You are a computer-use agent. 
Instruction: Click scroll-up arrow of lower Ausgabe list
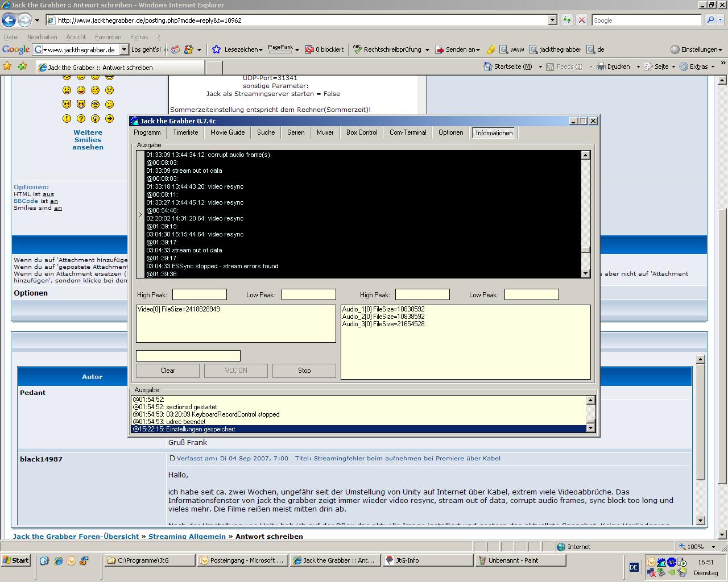coord(590,400)
